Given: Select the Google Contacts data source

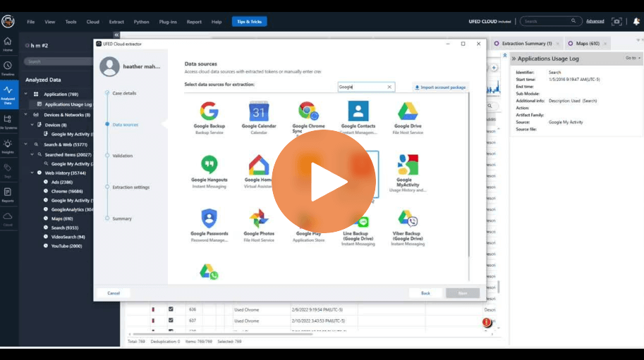Looking at the screenshot, I should tap(358, 118).
